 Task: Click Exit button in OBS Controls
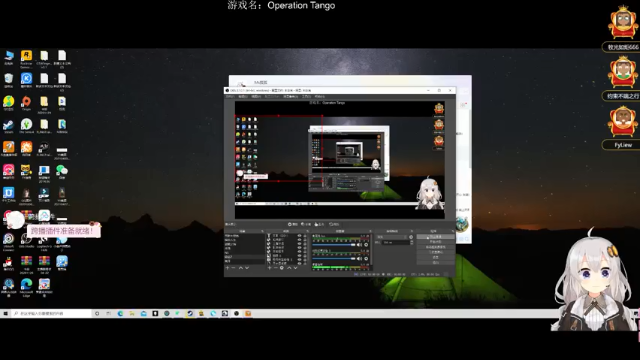[x=436, y=262]
